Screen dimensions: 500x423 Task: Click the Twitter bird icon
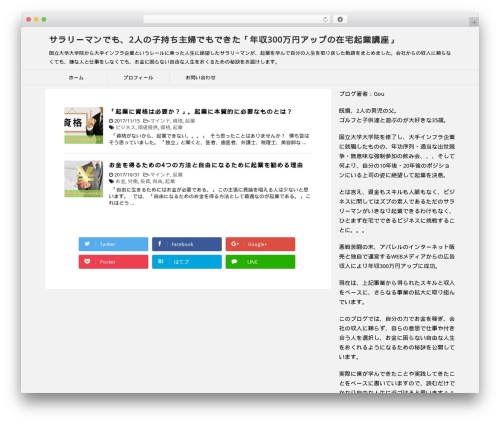87,244
